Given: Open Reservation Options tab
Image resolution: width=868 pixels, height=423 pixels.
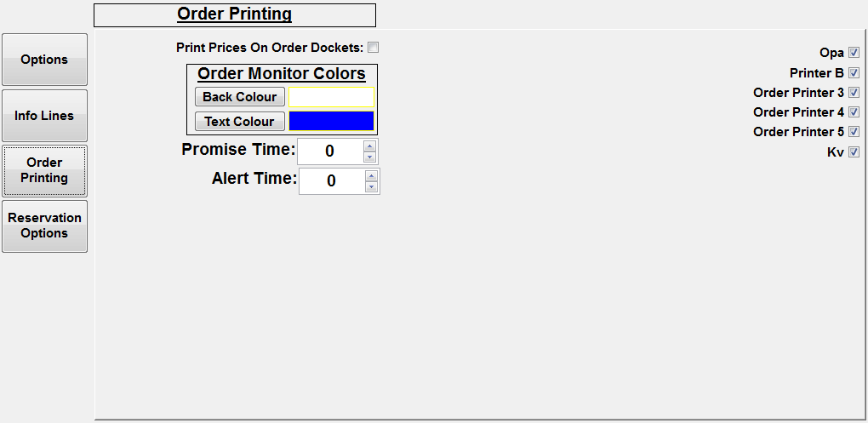Looking at the screenshot, I should click(44, 226).
